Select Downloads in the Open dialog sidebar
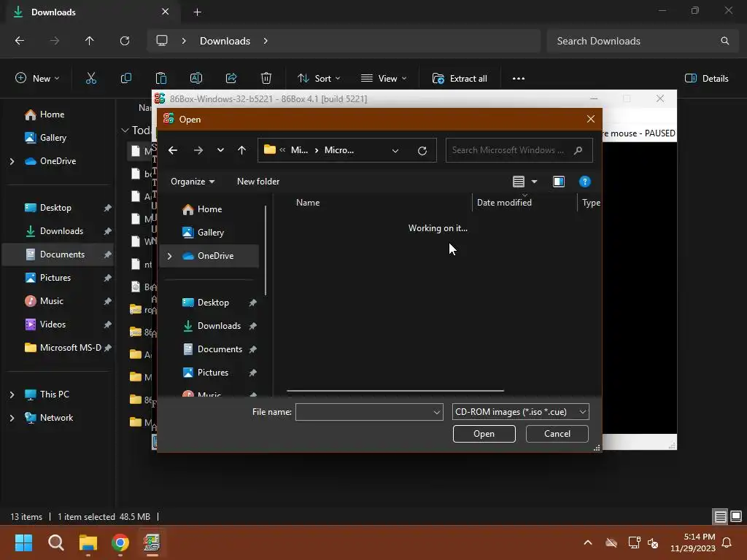 pyautogui.click(x=219, y=326)
